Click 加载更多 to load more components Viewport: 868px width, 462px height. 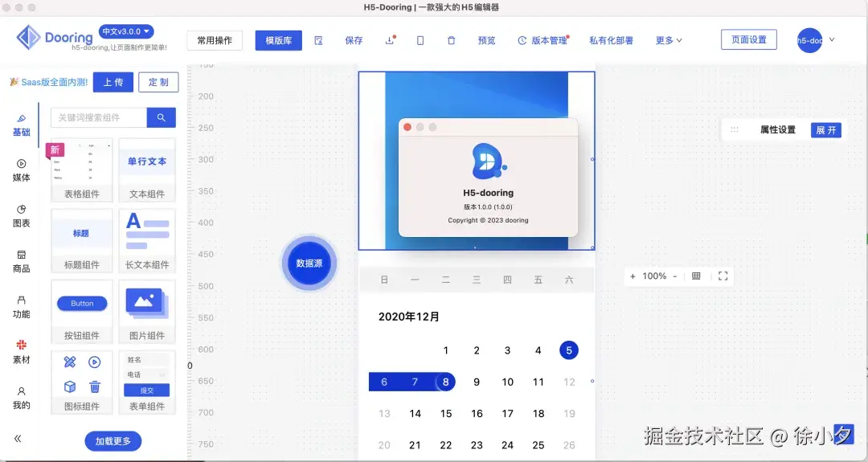pos(113,441)
